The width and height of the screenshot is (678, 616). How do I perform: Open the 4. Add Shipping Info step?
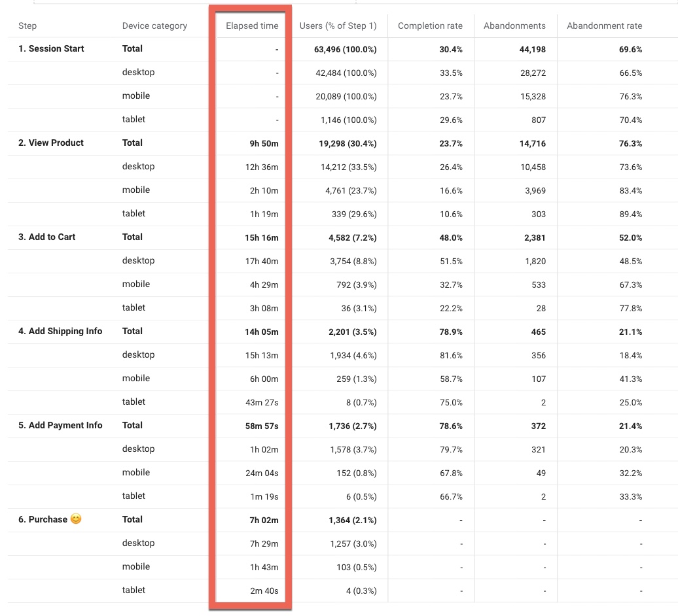[x=60, y=332]
